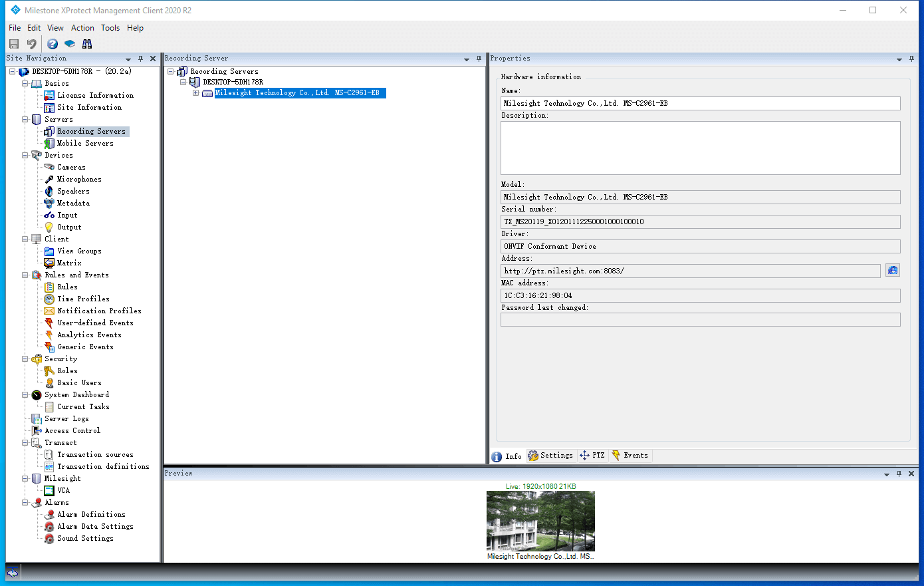Open the Help menu
The height and width of the screenshot is (586, 924).
(x=135, y=28)
